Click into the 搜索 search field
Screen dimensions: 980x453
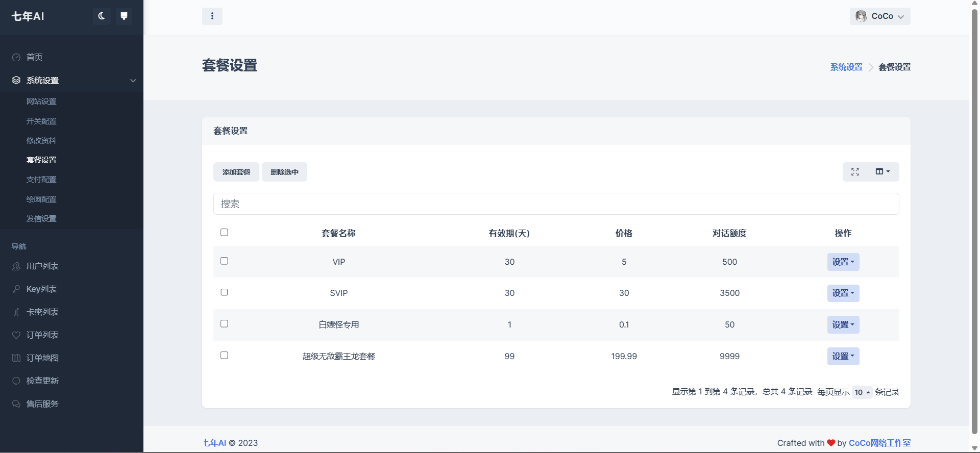(556, 204)
